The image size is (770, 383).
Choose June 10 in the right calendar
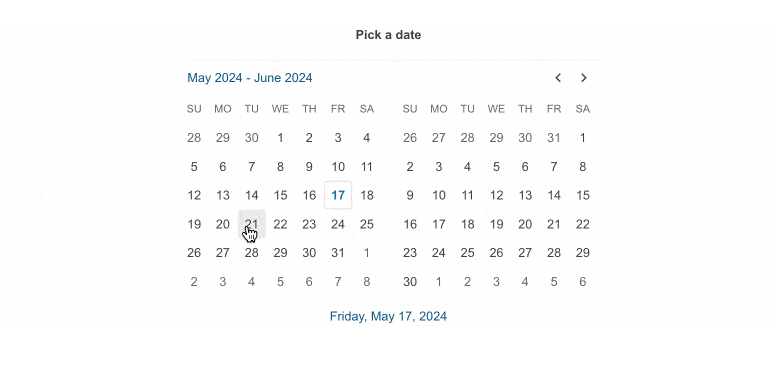pos(439,195)
